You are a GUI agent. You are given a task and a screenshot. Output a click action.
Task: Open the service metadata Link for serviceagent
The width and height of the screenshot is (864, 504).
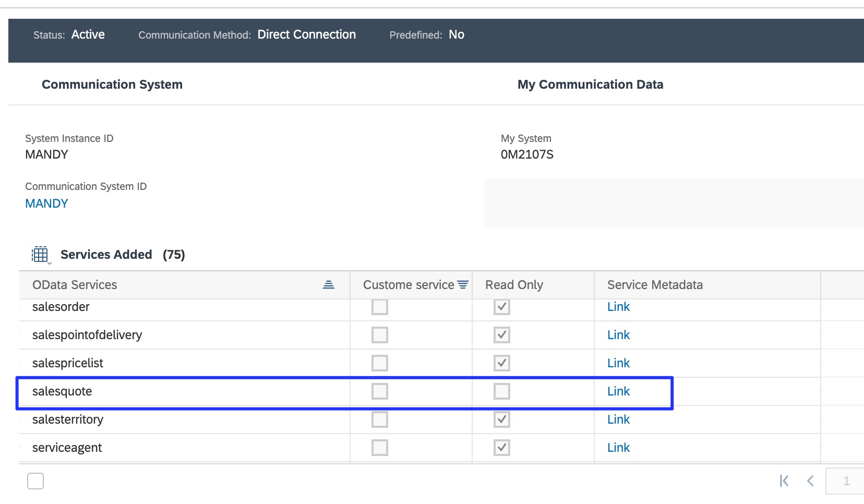(618, 447)
